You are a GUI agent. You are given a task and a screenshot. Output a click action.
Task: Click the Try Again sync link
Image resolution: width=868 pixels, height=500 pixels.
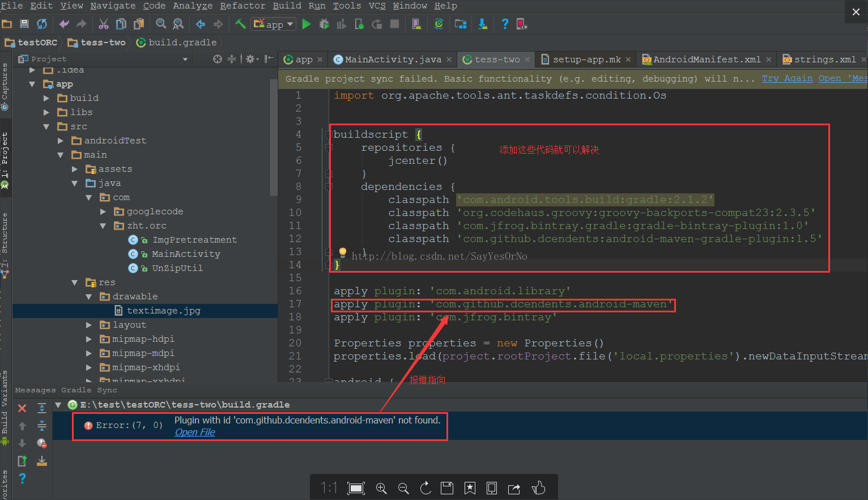coord(787,78)
